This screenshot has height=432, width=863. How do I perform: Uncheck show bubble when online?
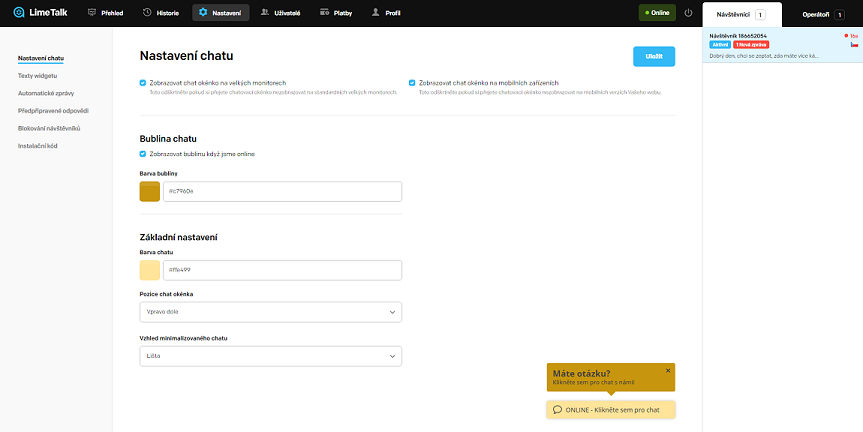coord(143,154)
